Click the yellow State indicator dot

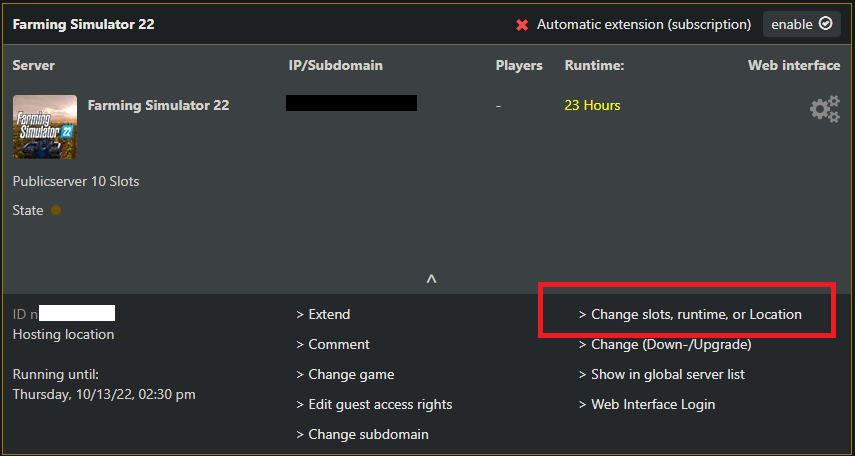click(56, 210)
